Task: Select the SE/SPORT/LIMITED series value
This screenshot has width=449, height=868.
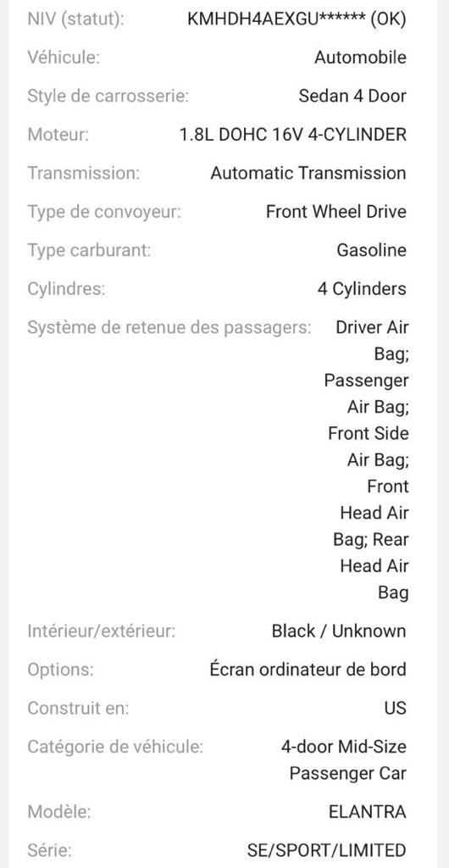Action: [327, 850]
